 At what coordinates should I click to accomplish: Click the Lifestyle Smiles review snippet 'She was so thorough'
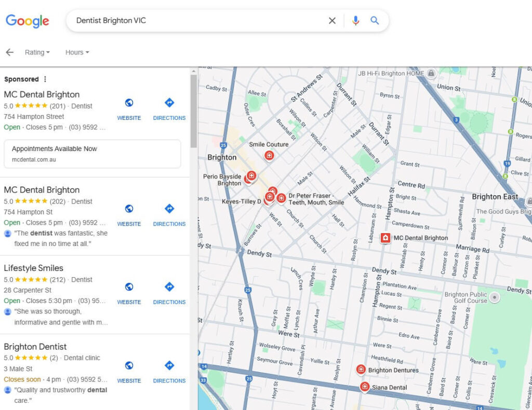point(61,317)
